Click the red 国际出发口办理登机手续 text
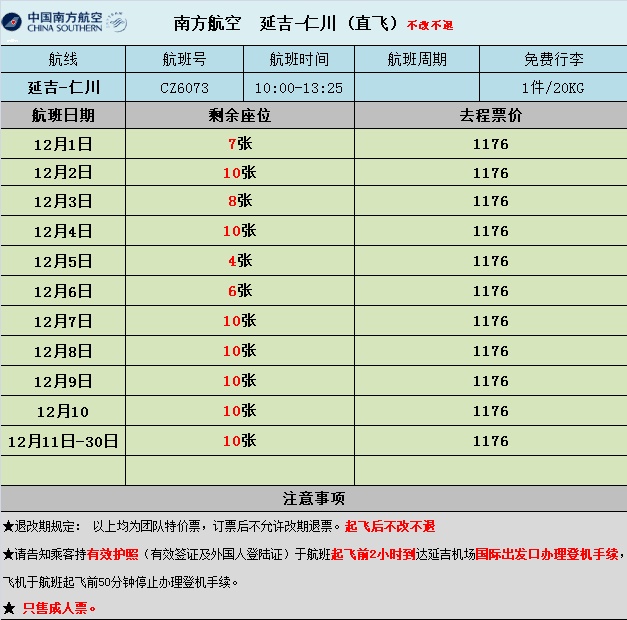This screenshot has height=620, width=627. (x=547, y=554)
